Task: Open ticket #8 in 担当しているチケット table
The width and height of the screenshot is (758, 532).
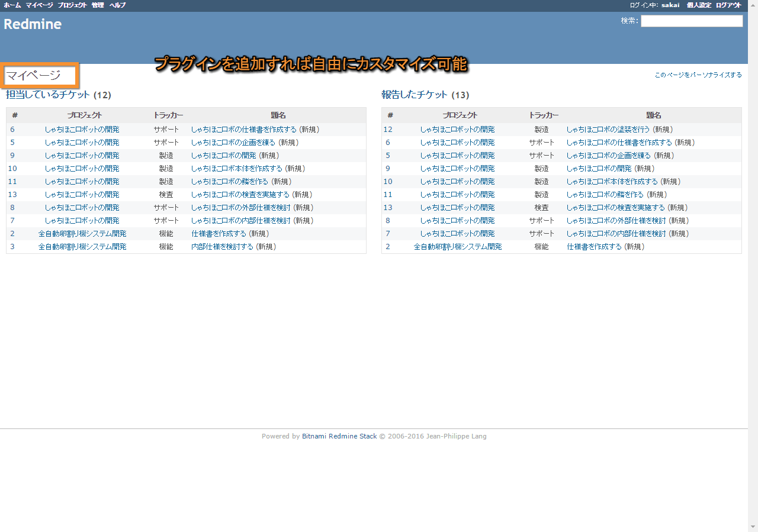Action: click(12, 208)
